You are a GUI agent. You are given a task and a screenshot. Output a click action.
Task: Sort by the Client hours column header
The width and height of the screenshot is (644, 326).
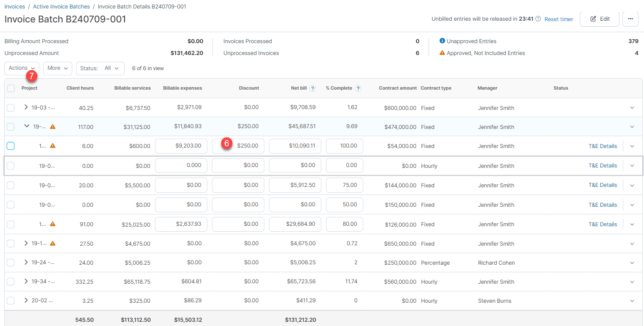[x=80, y=88]
